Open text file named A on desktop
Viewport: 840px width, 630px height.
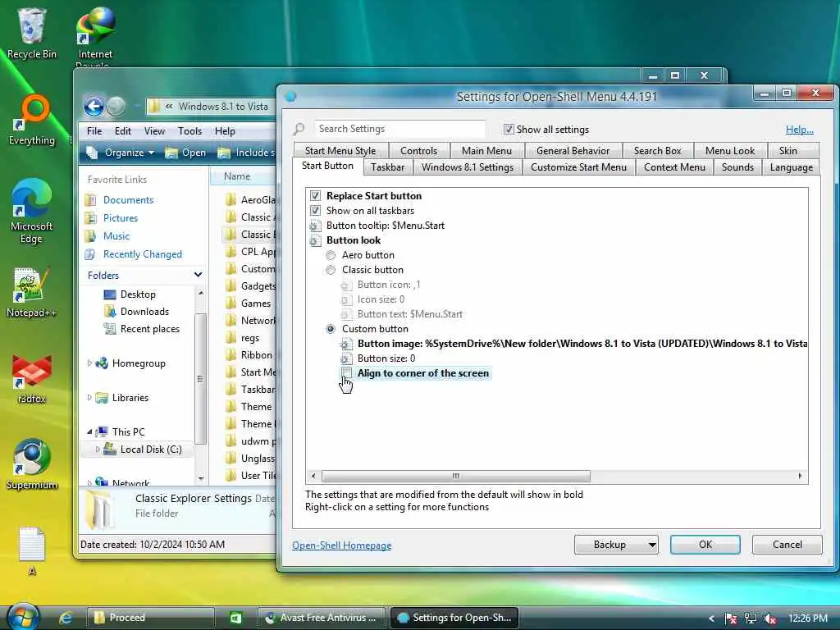32,551
